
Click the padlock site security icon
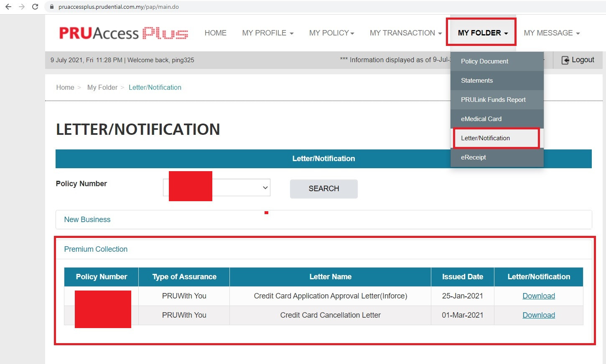click(52, 7)
